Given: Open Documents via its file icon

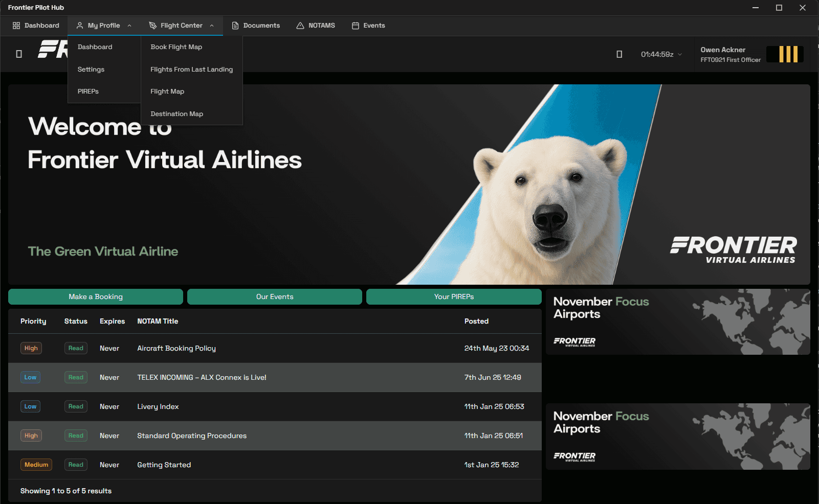Looking at the screenshot, I should click(x=235, y=25).
